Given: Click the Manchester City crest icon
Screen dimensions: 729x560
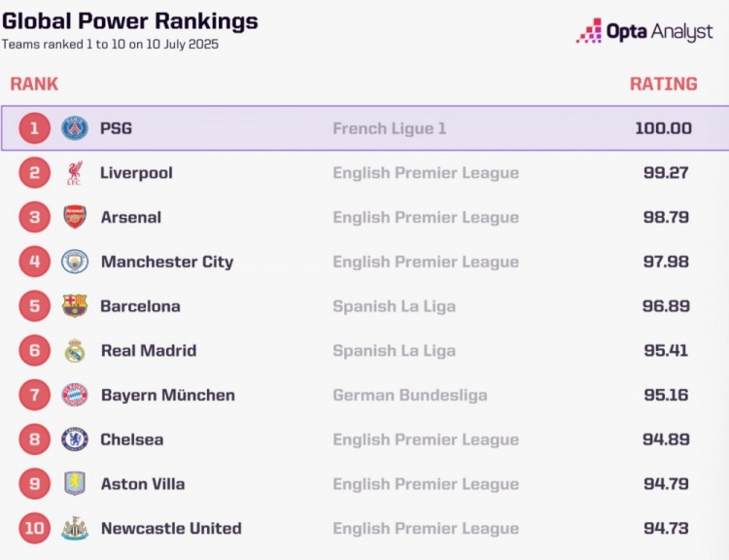Looking at the screenshot, I should coord(75,262).
